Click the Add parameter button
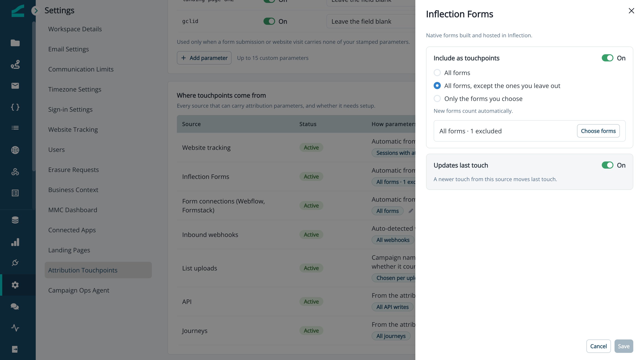Image resolution: width=644 pixels, height=360 pixels. [x=204, y=58]
